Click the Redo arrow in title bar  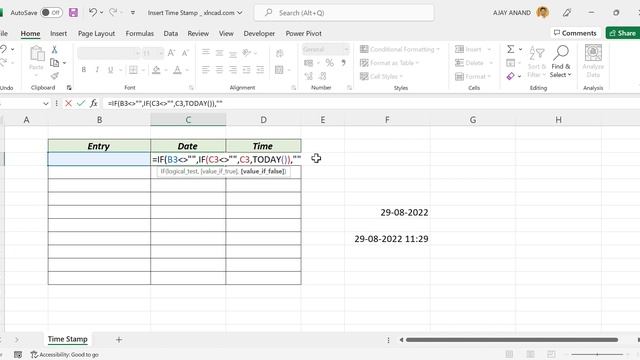pyautogui.click(x=113, y=13)
